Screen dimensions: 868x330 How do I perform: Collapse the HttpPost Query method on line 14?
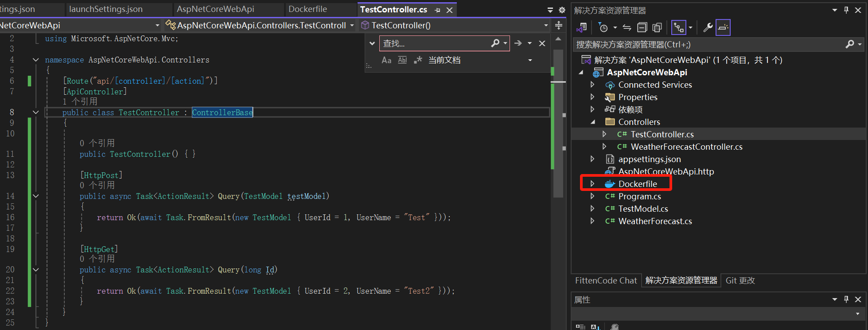pyautogui.click(x=36, y=196)
